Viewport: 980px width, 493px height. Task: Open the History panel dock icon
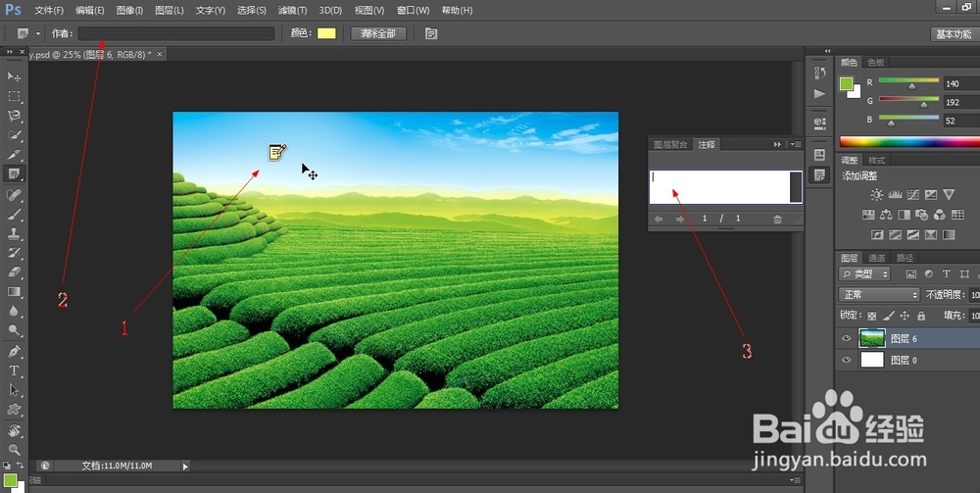(820, 73)
